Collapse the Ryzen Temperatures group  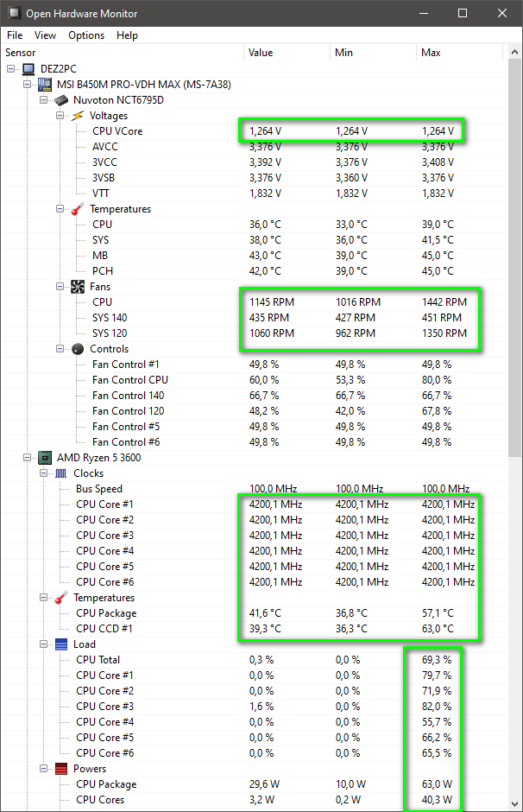pos(43,598)
